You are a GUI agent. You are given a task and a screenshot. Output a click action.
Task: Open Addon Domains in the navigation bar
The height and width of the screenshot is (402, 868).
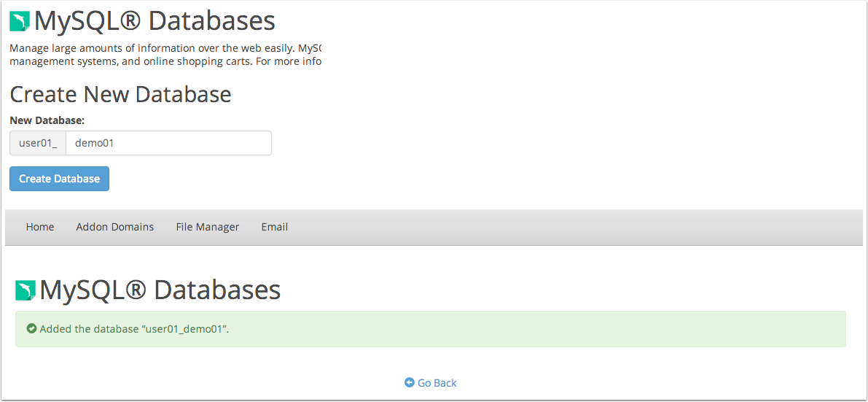pyautogui.click(x=115, y=227)
